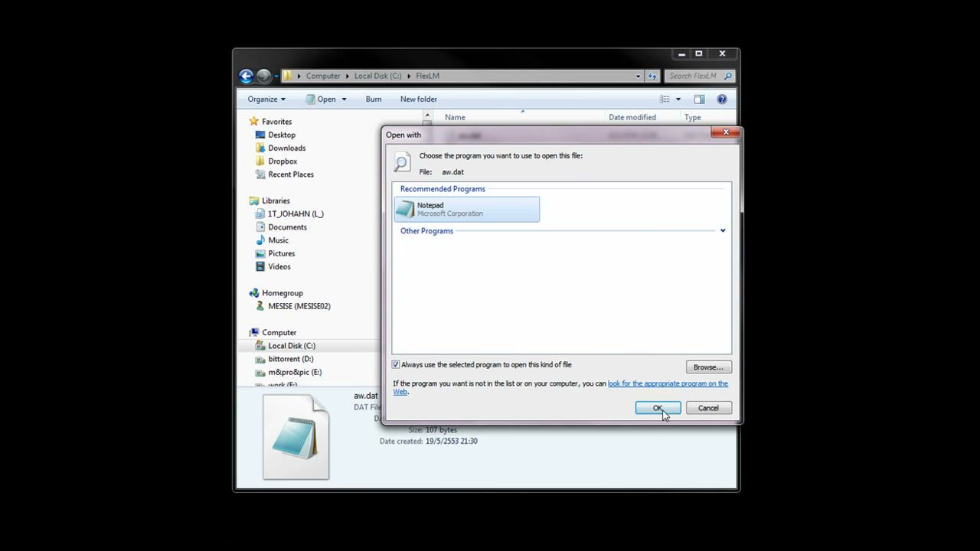Click New folder in the toolbar
This screenshot has width=980, height=551.
coord(419,99)
